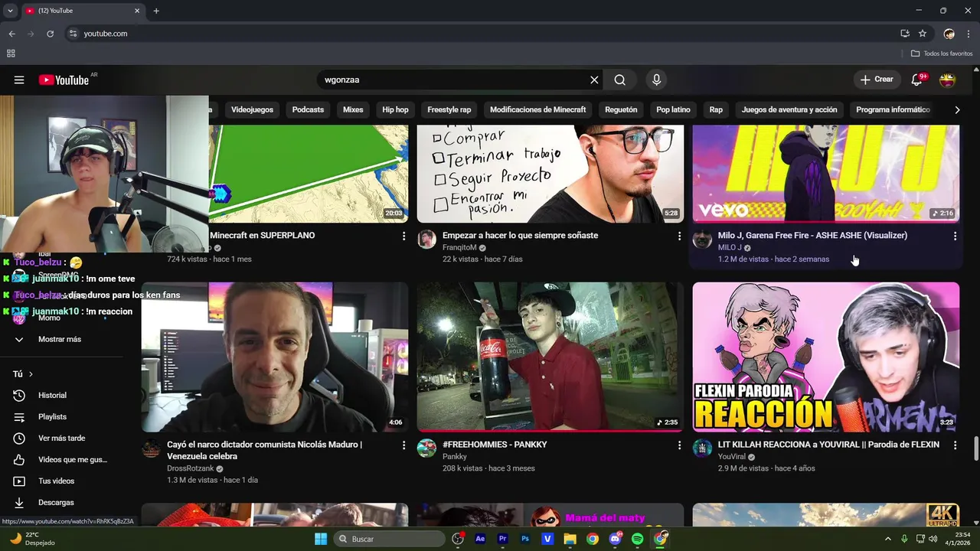Select the Videojuegos chip

(x=252, y=109)
